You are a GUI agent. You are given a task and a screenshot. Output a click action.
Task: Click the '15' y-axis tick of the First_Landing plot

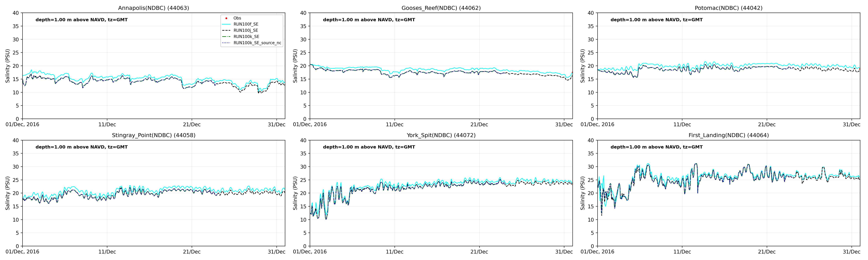point(591,207)
